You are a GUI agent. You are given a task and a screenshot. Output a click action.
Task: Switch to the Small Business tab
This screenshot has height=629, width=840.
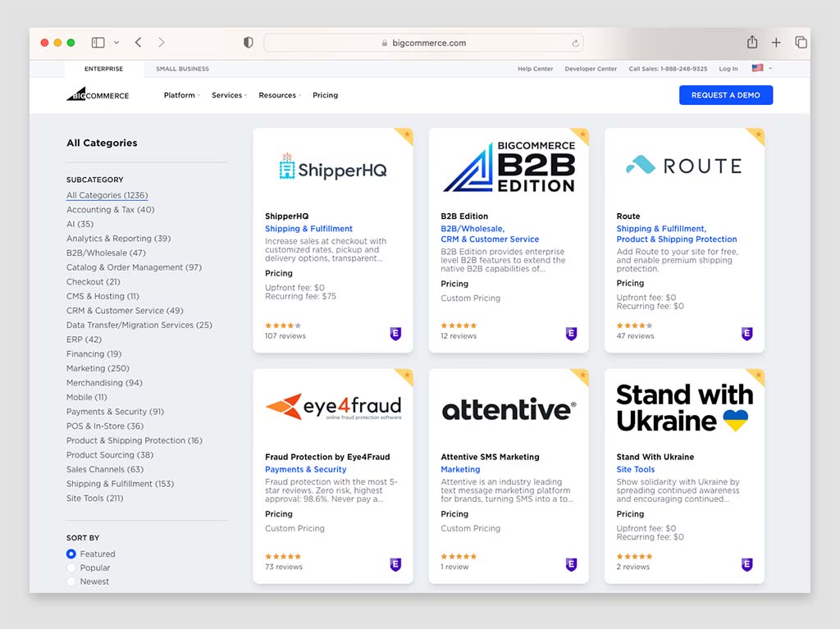click(182, 69)
